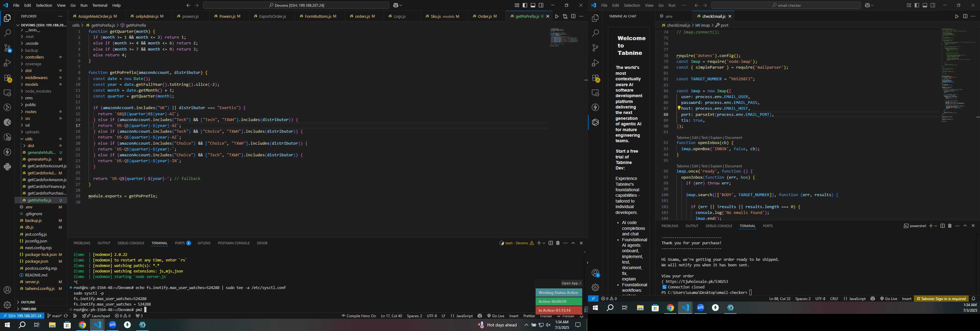Toggle Go Live in Devoms status bar

point(496,316)
